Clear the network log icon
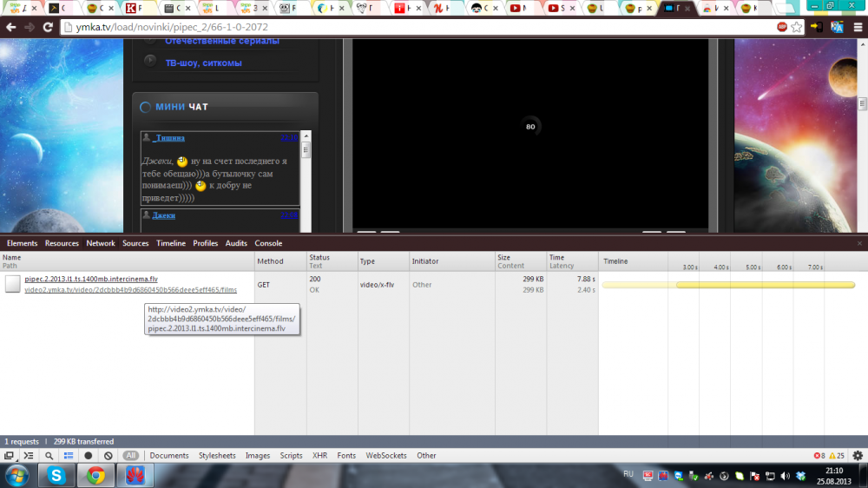The width and height of the screenshot is (868, 488). pyautogui.click(x=108, y=455)
